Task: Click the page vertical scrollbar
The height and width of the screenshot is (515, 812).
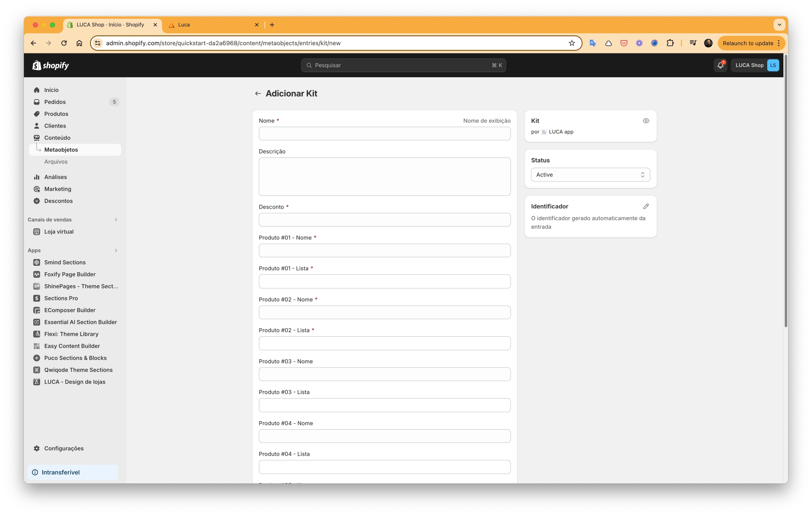Action: click(x=786, y=192)
